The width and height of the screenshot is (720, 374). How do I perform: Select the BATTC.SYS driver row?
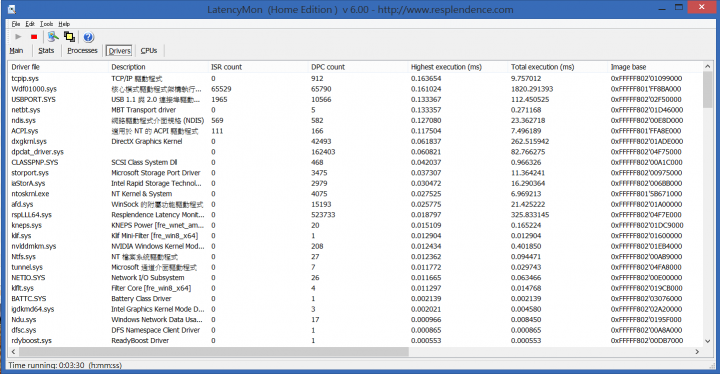(355, 299)
